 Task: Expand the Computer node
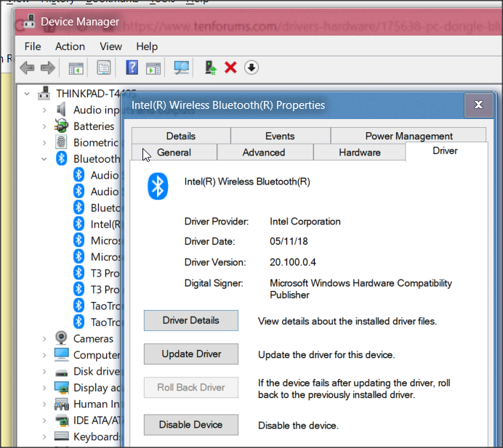44,355
